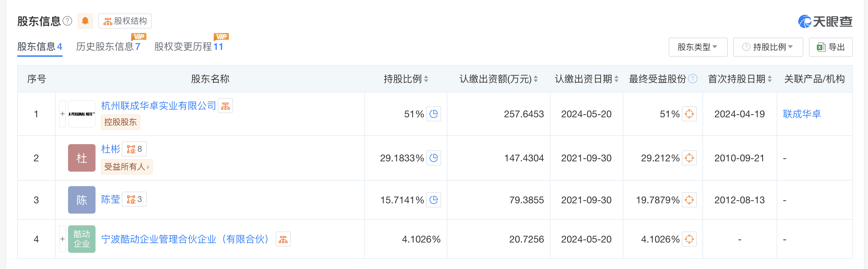Open pie chart for 杭州联成华卓 51% holding
Screen dimensions: 868x269
pyautogui.click(x=434, y=114)
